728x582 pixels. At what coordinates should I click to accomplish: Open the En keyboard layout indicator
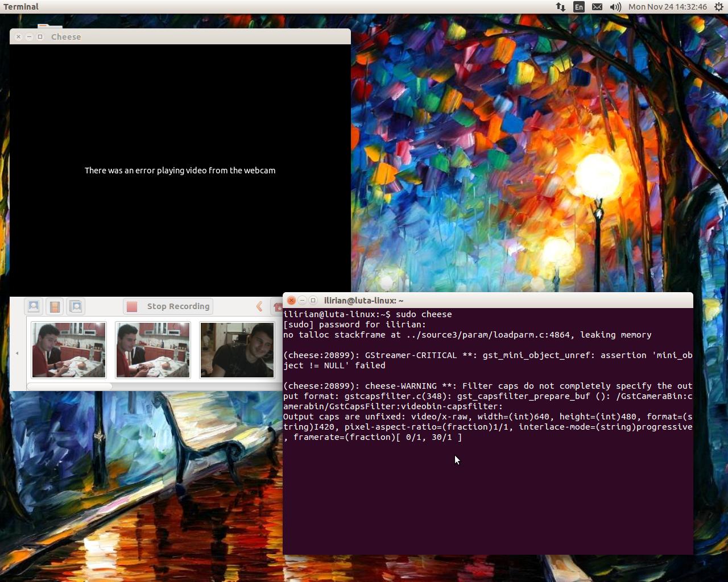coord(578,7)
